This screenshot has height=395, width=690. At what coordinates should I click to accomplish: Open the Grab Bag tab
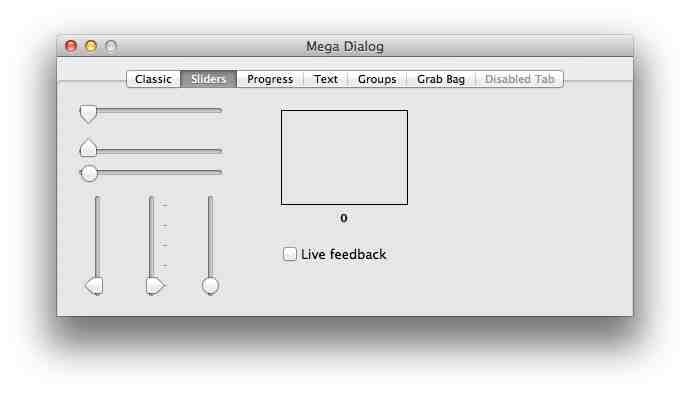(x=441, y=79)
